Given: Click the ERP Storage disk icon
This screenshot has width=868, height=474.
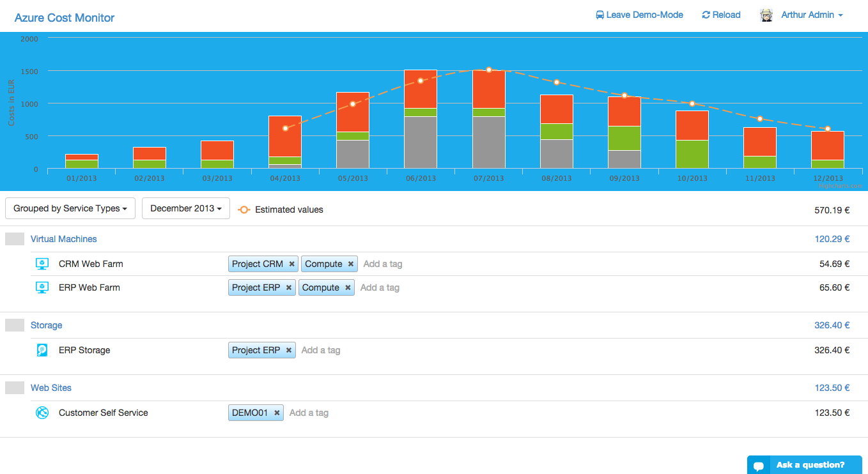Looking at the screenshot, I should pos(42,350).
